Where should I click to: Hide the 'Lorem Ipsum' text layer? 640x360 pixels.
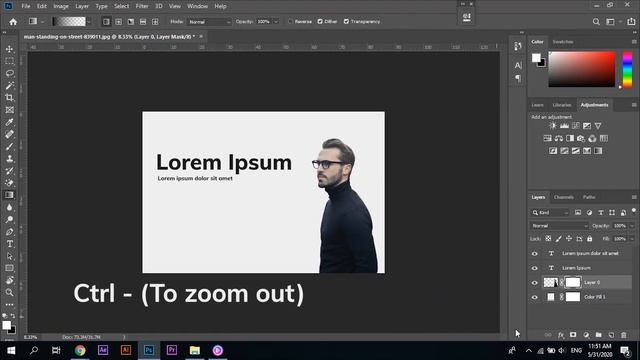pyautogui.click(x=535, y=268)
